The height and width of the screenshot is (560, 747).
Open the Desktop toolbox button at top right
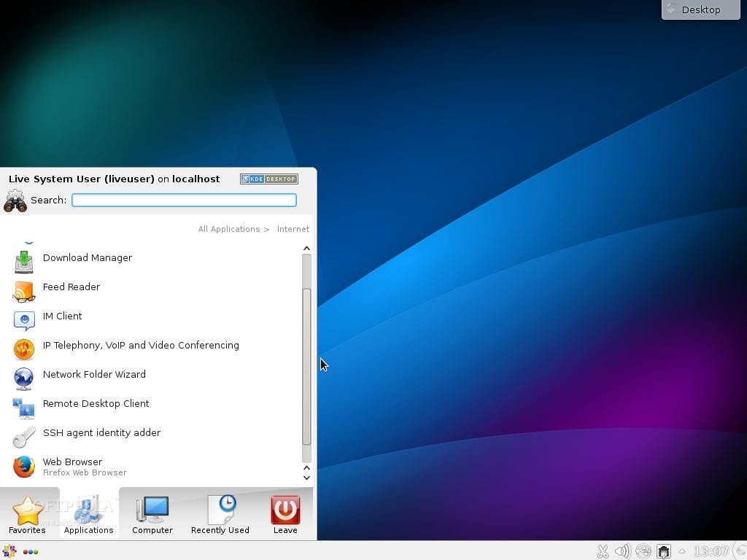(x=701, y=9)
